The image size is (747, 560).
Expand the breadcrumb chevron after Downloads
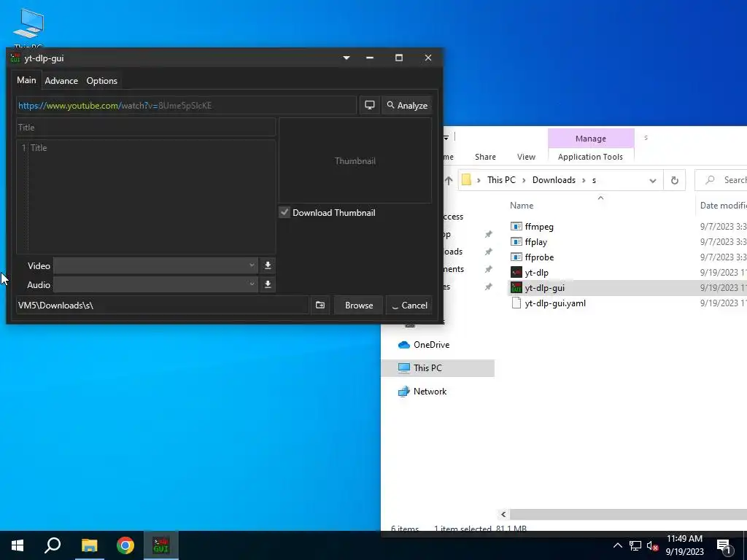pos(584,180)
